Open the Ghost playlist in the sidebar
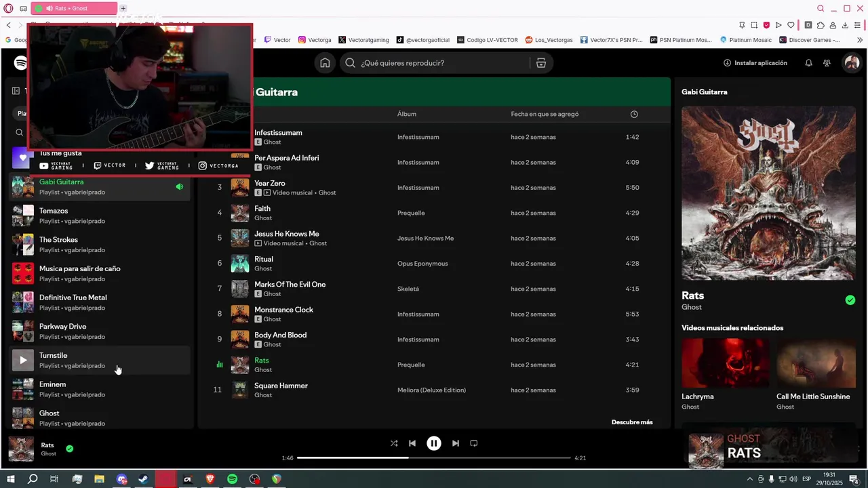This screenshot has height=488, width=868. coord(100,418)
